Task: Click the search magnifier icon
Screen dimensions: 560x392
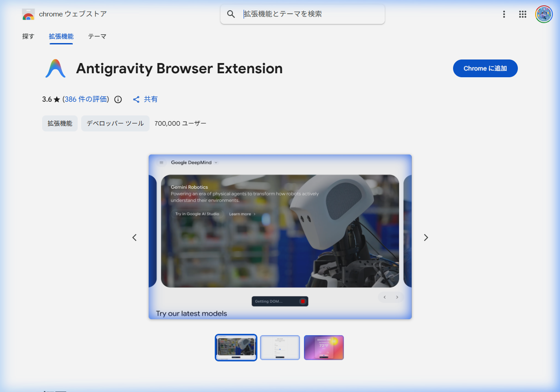Action: tap(231, 14)
